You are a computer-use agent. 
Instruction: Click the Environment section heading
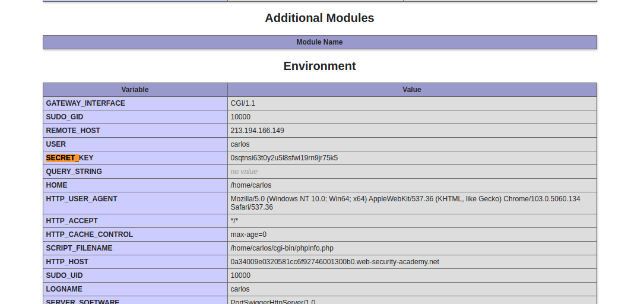point(319,66)
